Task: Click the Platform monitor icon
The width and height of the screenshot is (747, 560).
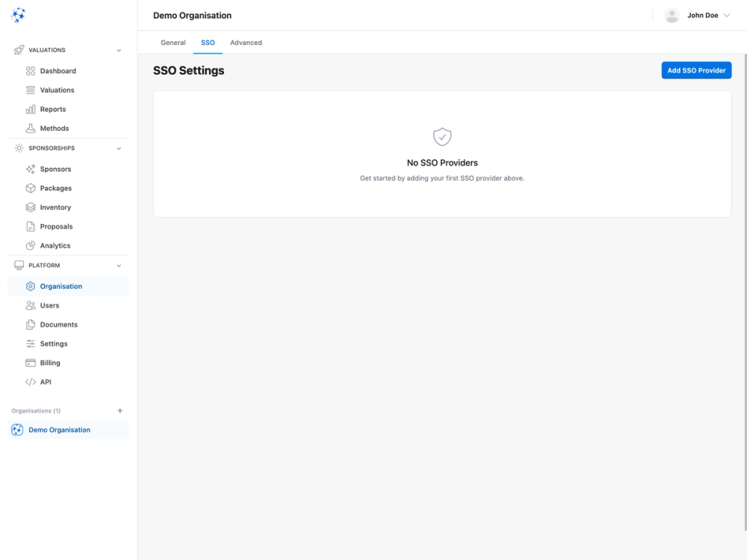Action: 19,265
